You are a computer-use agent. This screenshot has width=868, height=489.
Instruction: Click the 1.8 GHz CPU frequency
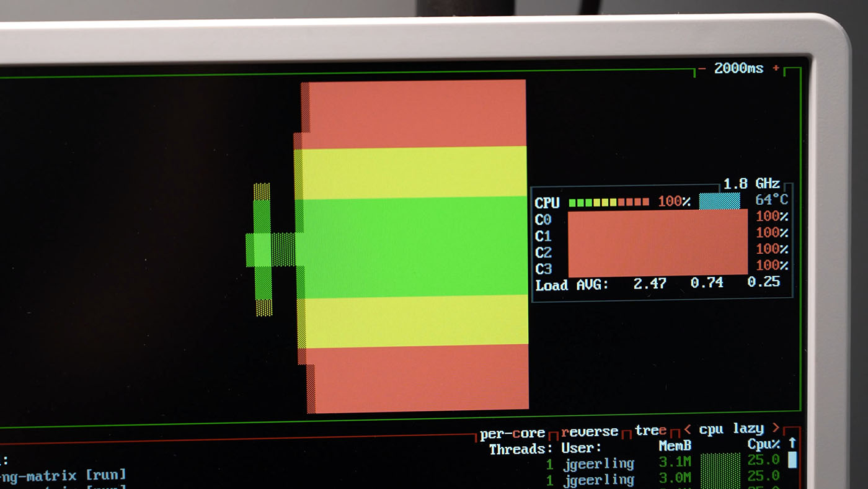(x=751, y=184)
